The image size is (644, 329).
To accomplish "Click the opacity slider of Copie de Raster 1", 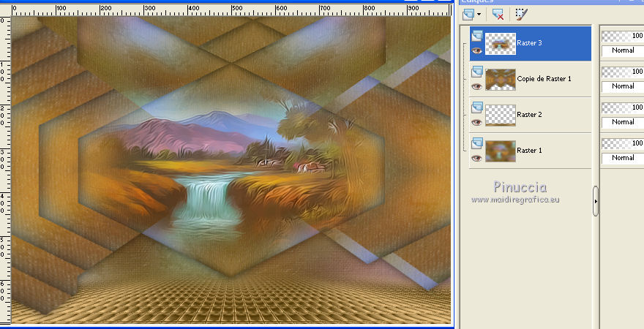I will point(623,72).
